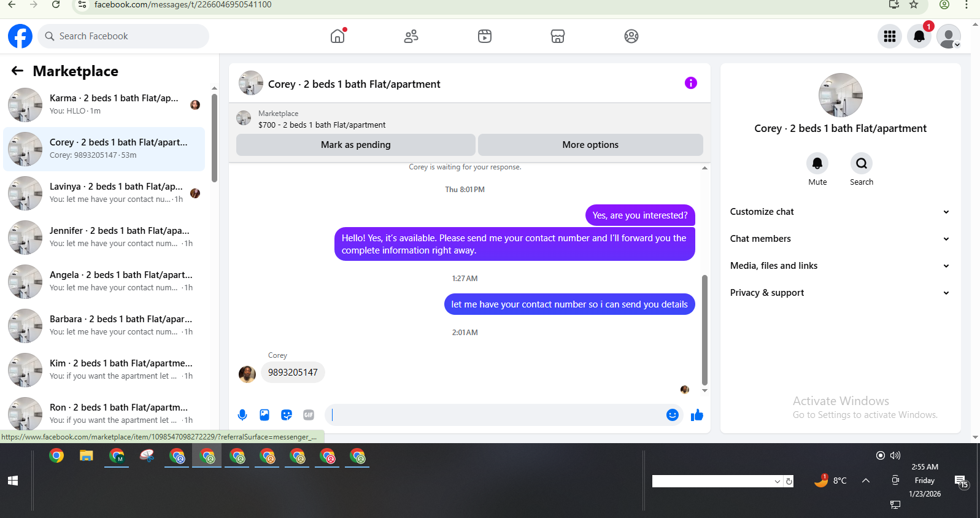Open Corey's profile picture in the right panel
The image size is (980, 518).
(841, 95)
